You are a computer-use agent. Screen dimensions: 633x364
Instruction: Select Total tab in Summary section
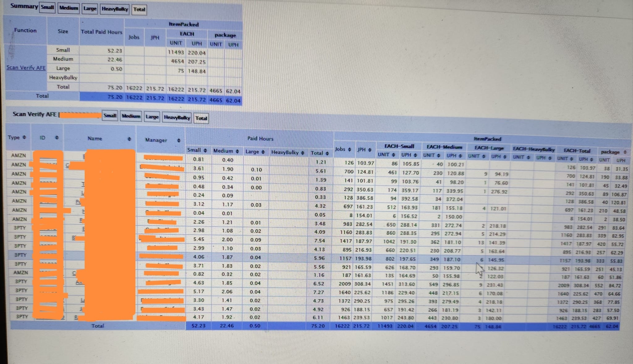tap(139, 10)
